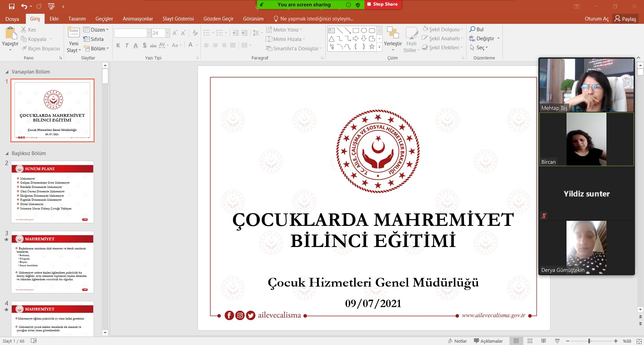The image size is (644, 345).
Task: Insert a new slide with Yeni Slayt
Action: click(x=73, y=34)
